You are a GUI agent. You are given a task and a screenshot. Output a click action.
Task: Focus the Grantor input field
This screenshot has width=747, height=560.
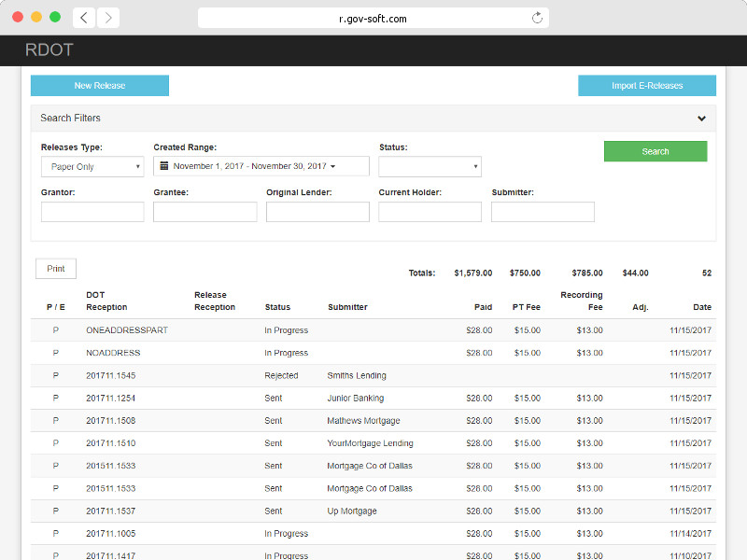point(92,212)
